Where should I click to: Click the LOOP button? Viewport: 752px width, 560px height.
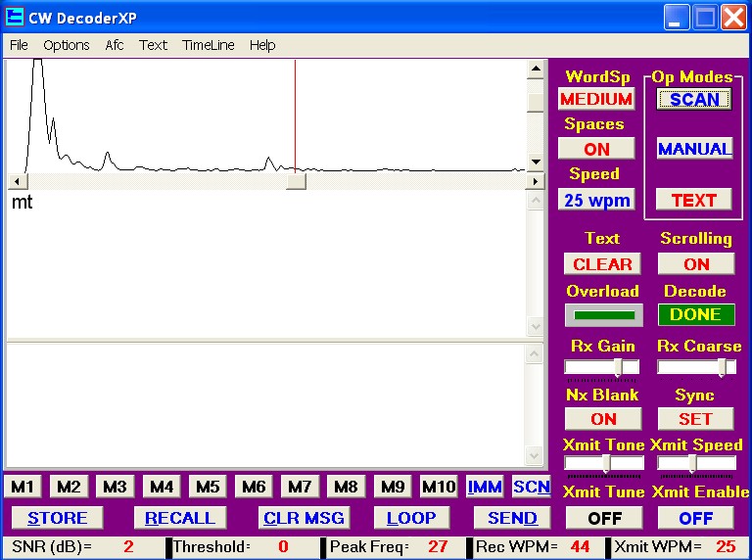click(x=411, y=518)
